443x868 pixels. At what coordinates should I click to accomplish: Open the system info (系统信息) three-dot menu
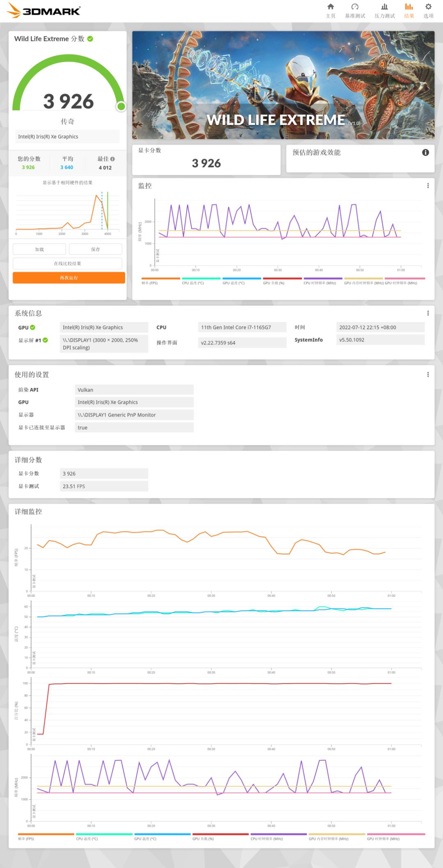pos(428,313)
